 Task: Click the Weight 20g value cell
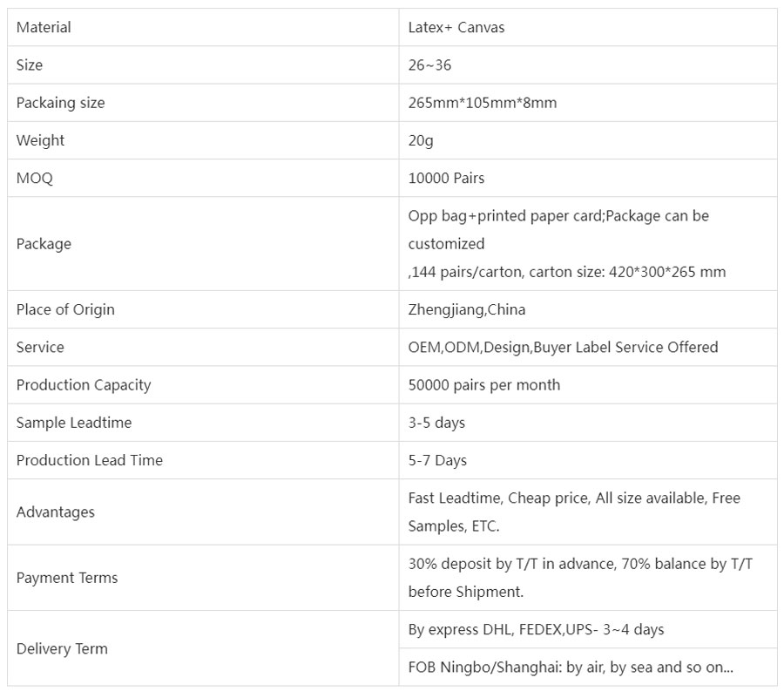pos(588,140)
